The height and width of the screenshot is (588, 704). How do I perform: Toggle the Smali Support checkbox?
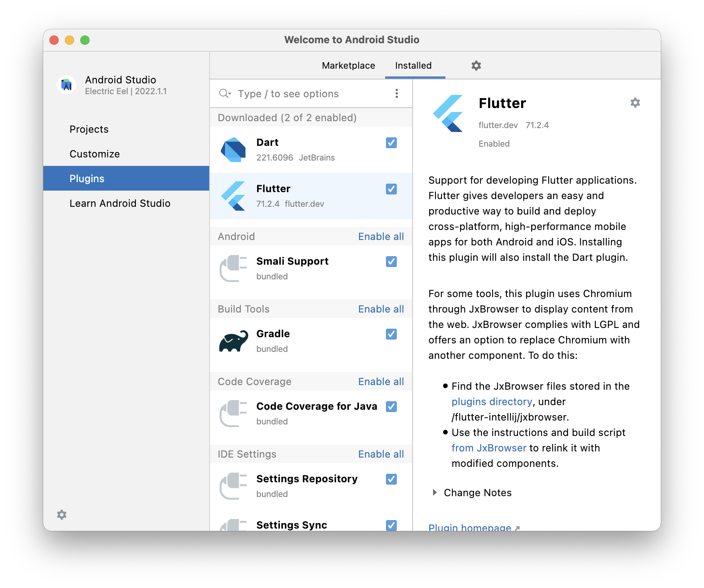click(x=391, y=262)
